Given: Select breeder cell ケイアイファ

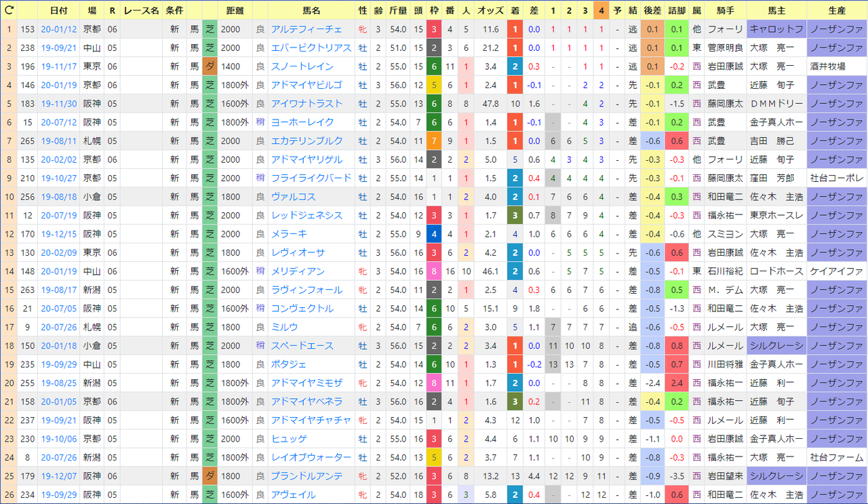Looking at the screenshot, I should point(837,271).
